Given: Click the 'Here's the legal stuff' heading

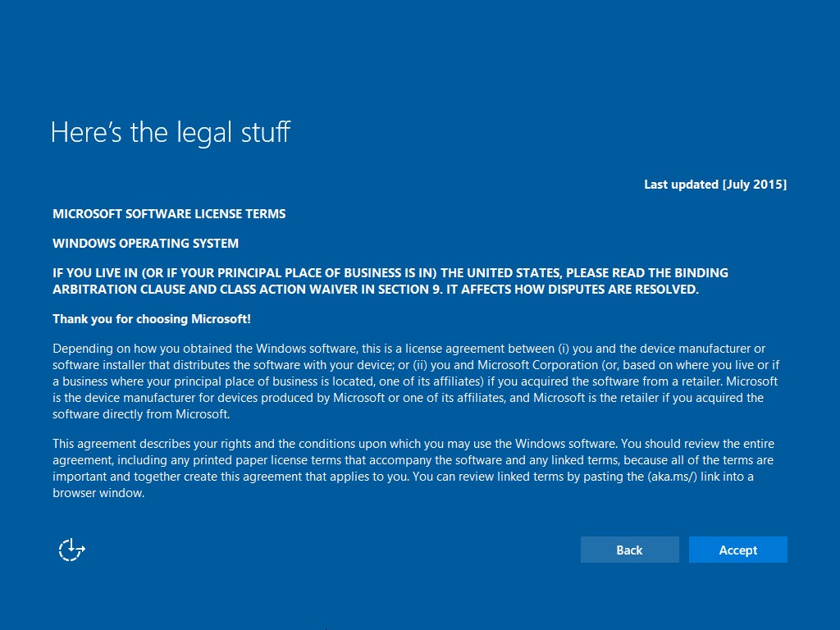Looking at the screenshot, I should tap(171, 132).
